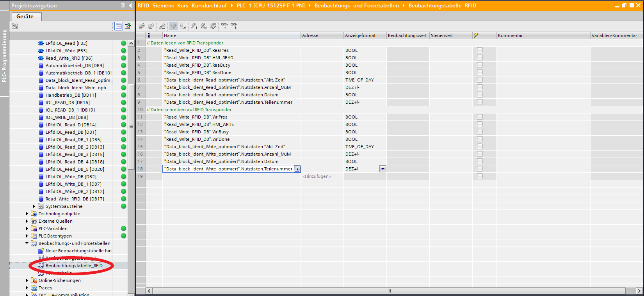Viewport: 644px width, 296px height.
Task: Click the tag picker icon beside row 18 name
Action: pyautogui.click(x=297, y=169)
